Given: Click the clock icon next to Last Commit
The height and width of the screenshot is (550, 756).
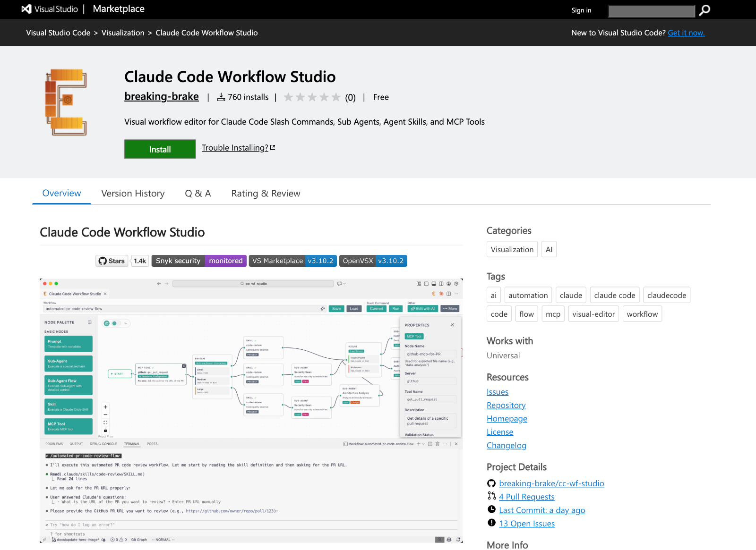Looking at the screenshot, I should (491, 509).
